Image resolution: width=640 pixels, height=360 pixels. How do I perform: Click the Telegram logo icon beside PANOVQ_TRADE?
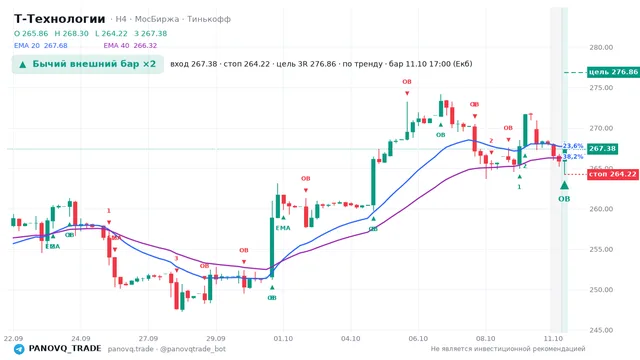pyautogui.click(x=19, y=349)
